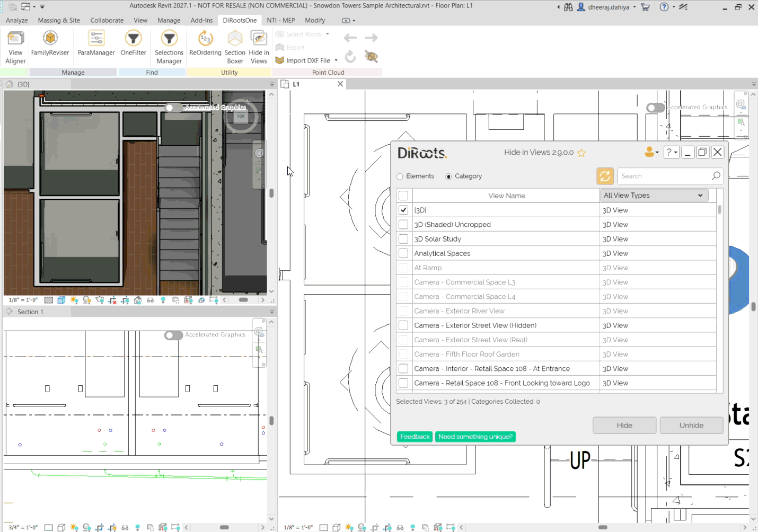Open the Collaborate ribbon tab

107,20
